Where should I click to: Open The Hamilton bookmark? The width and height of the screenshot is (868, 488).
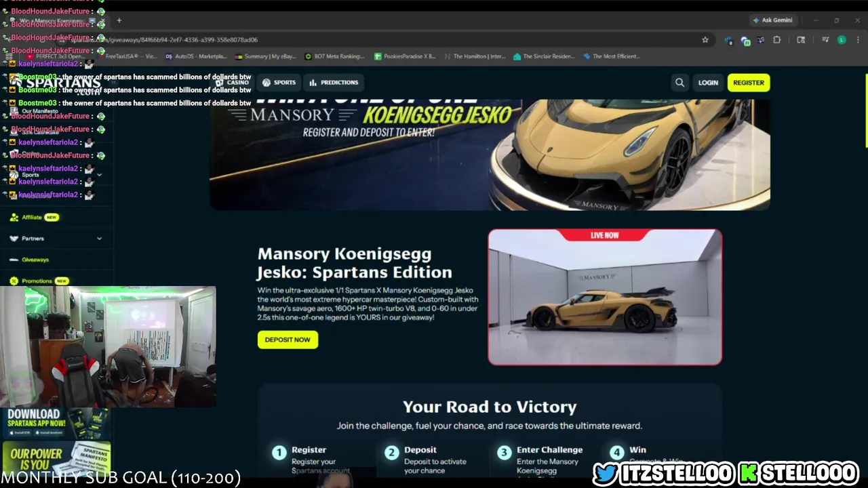[475, 56]
